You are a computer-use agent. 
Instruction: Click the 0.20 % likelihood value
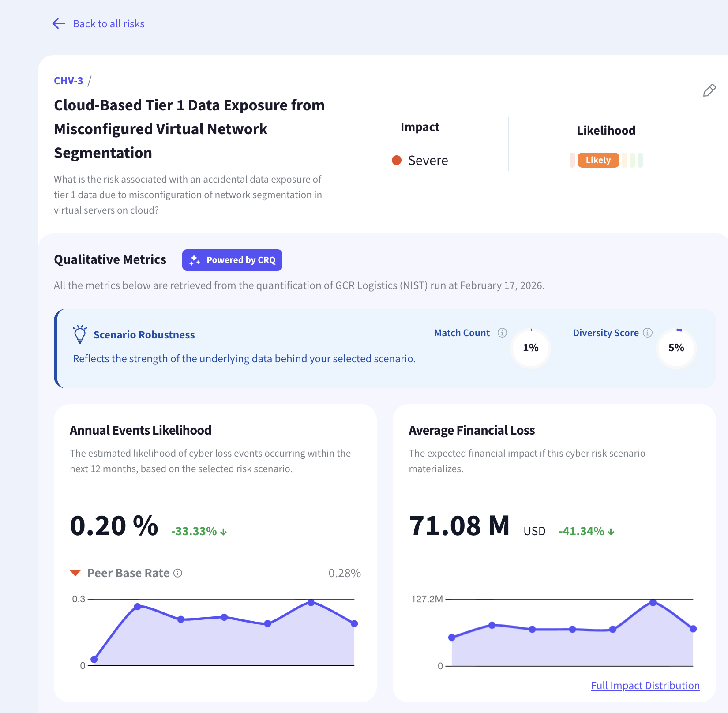click(x=114, y=526)
